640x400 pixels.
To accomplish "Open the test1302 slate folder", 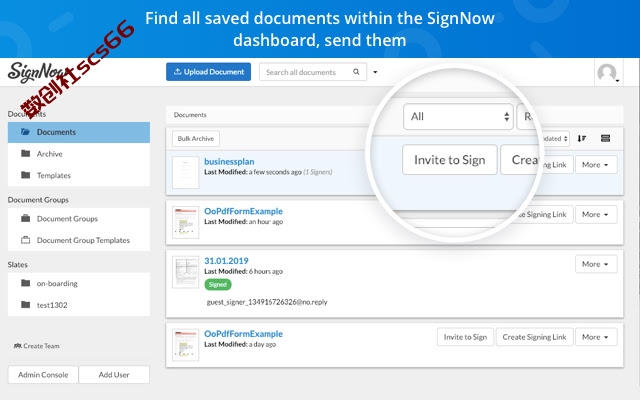I will point(79,305).
